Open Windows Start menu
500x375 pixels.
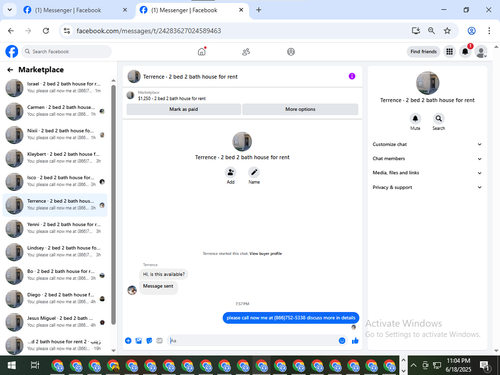pyautogui.click(x=12, y=365)
